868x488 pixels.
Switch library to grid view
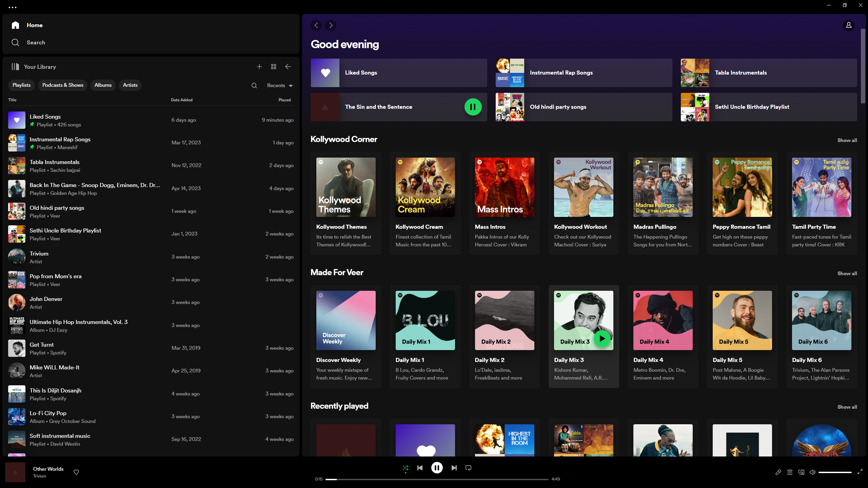click(274, 67)
